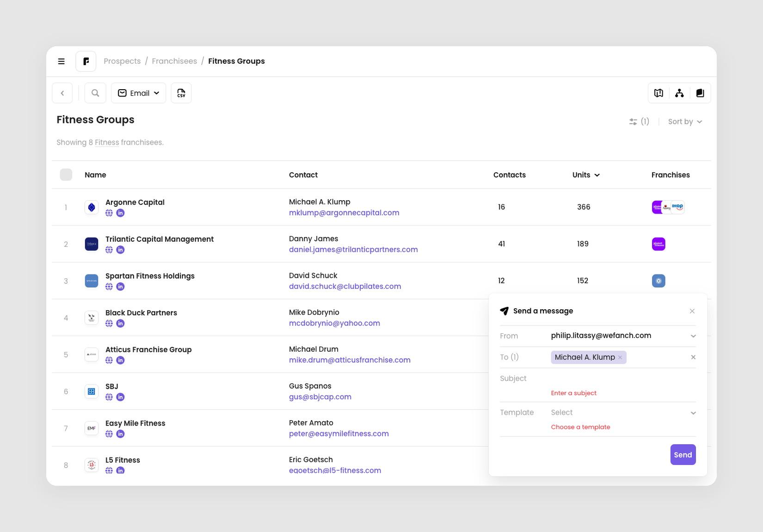Open the book view icon

tap(700, 93)
